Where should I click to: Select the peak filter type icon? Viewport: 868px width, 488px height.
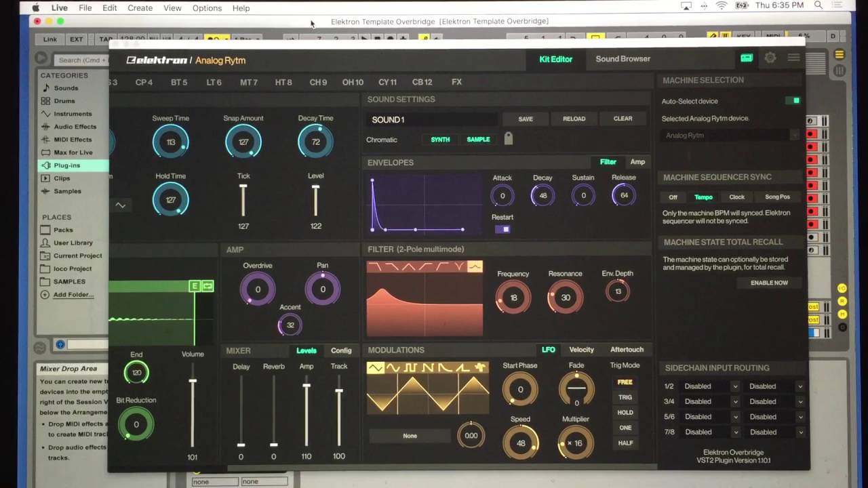[x=475, y=267]
